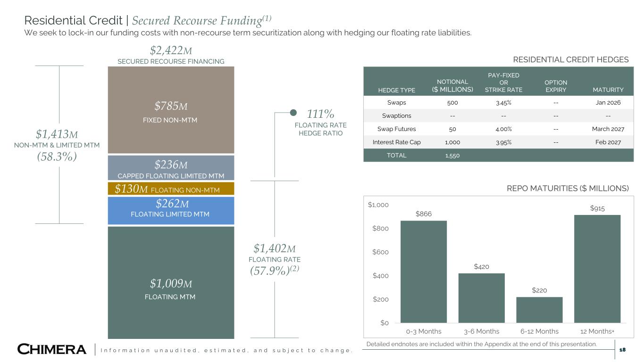Select the Interest Rate Cap row

tap(498, 142)
